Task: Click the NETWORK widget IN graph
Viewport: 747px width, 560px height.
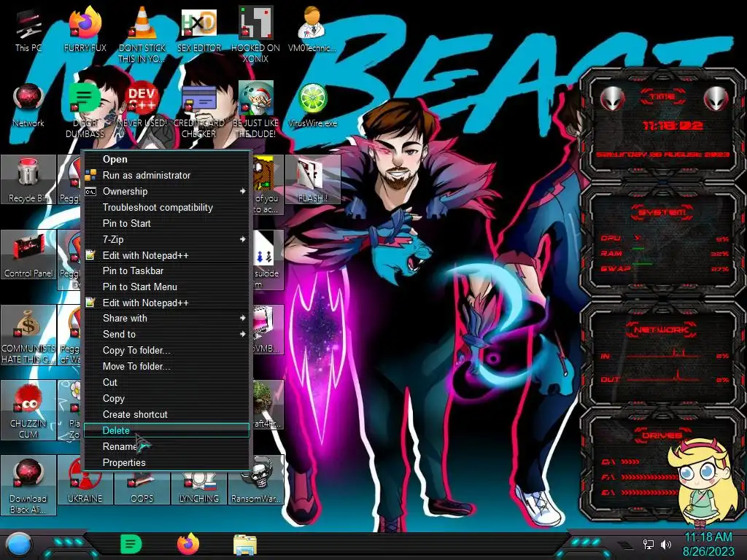Action: (x=664, y=355)
